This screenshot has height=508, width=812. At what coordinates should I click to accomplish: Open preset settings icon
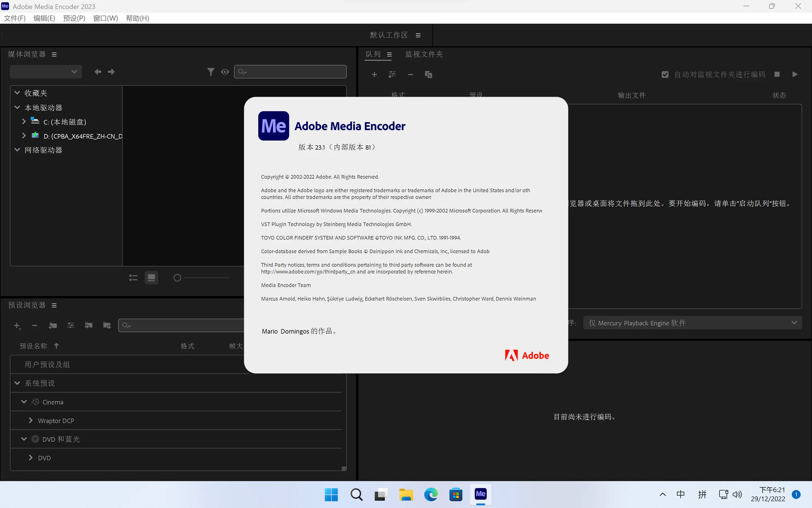click(x=71, y=325)
